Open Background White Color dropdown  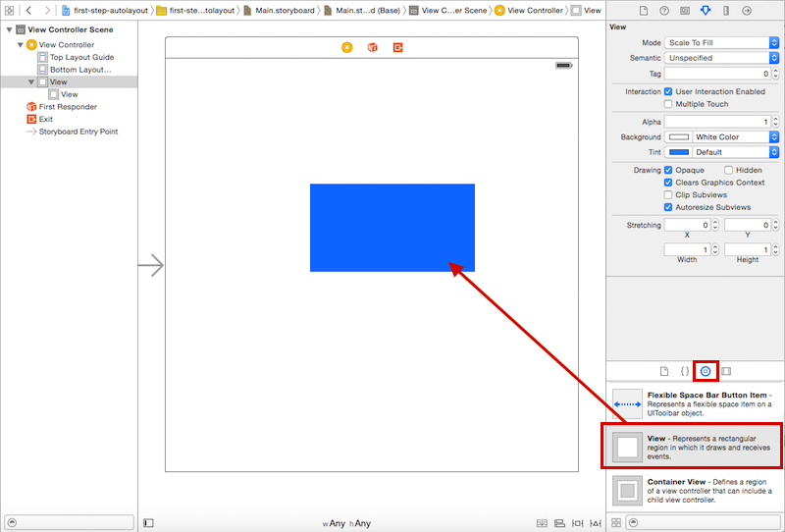pyautogui.click(x=735, y=137)
